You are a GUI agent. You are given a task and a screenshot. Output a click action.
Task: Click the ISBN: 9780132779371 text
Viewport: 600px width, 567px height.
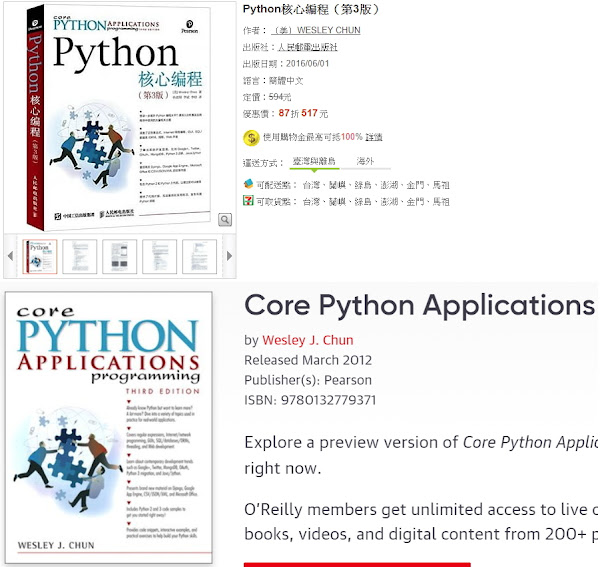coord(310,400)
